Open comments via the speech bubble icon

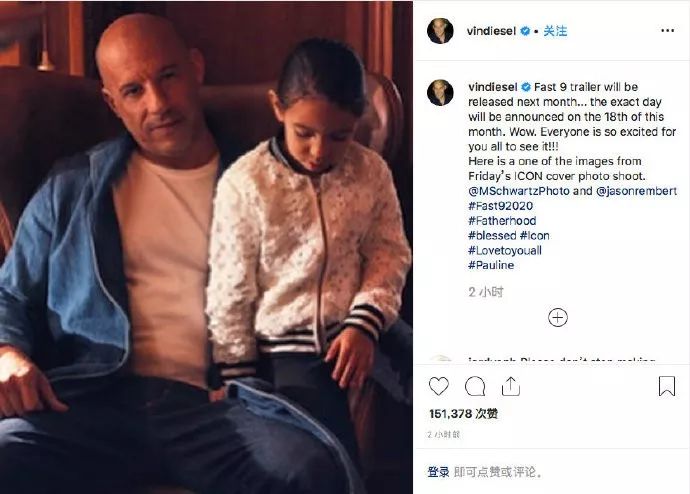click(475, 386)
